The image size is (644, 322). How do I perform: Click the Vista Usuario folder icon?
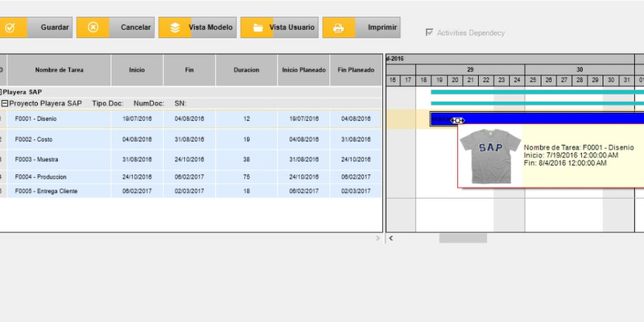pyautogui.click(x=257, y=27)
